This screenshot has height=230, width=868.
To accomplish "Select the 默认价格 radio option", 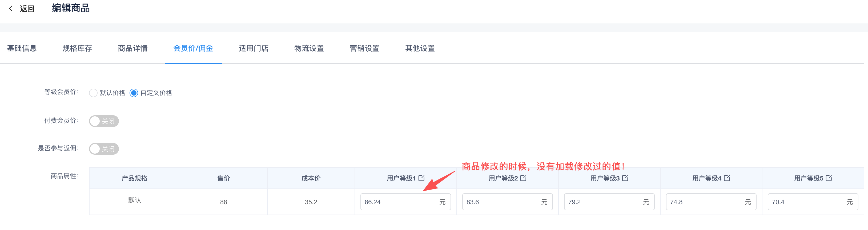I will [x=93, y=93].
